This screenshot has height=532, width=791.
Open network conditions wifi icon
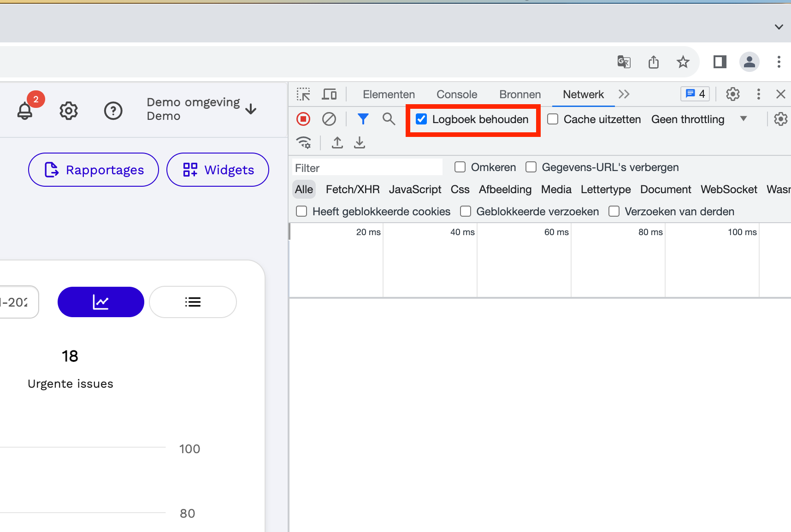[x=304, y=142]
